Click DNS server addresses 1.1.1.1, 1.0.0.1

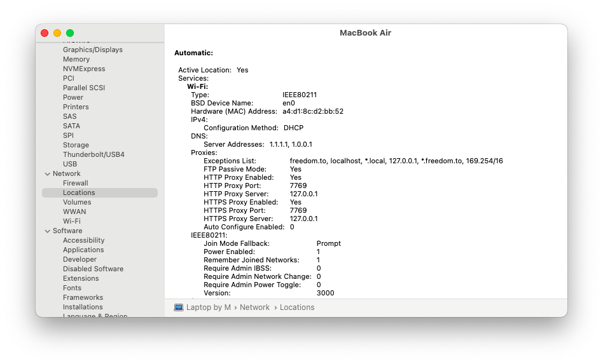[291, 144]
